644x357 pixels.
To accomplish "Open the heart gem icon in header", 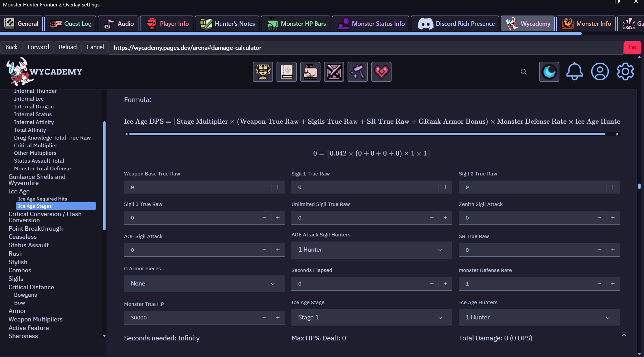I will (x=381, y=72).
